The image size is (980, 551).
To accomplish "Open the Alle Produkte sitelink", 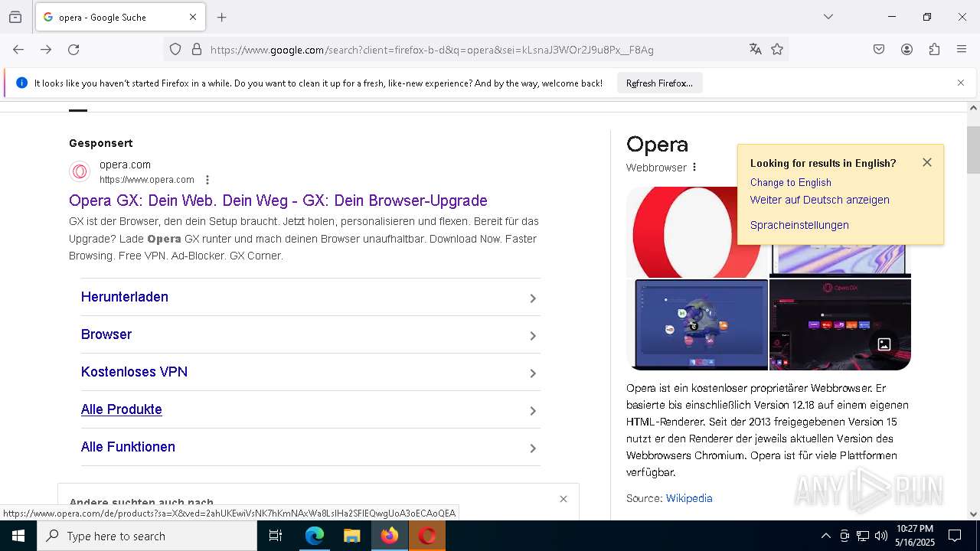I will (122, 409).
